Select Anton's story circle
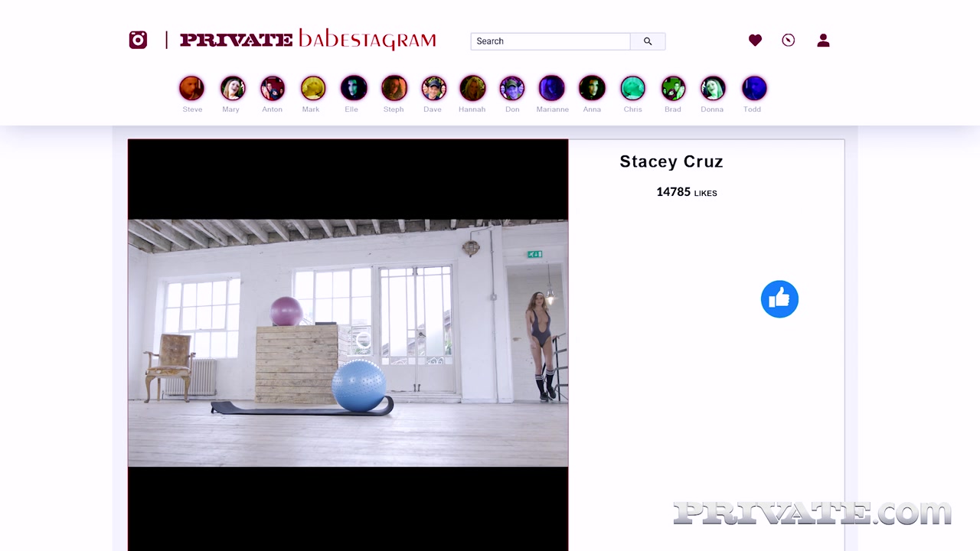 coord(273,89)
